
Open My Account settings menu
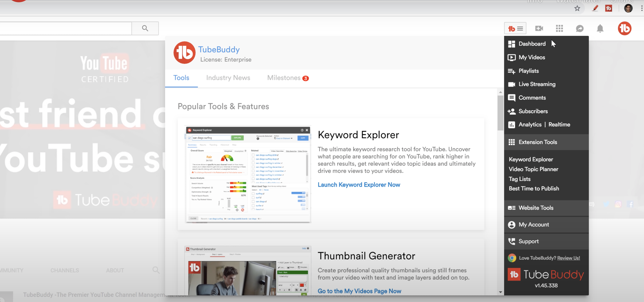point(534,224)
